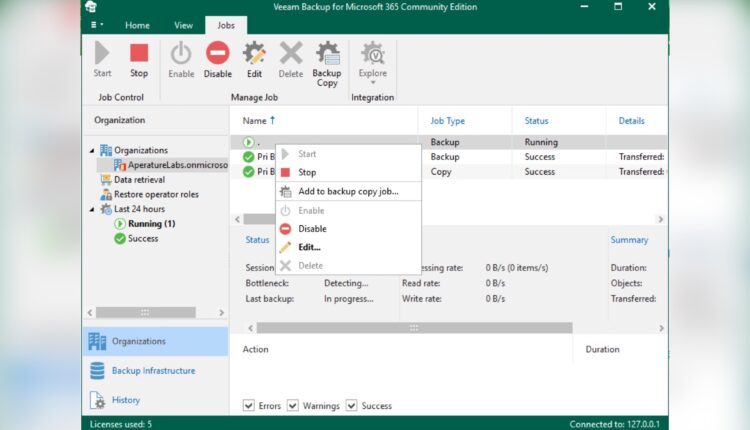Open the Organizations navigation pane

click(x=155, y=342)
